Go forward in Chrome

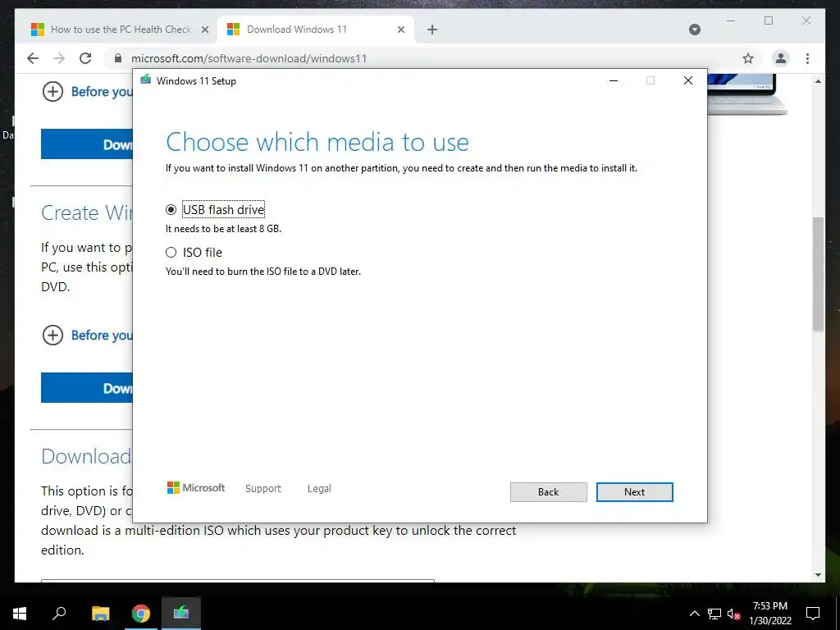click(x=59, y=58)
